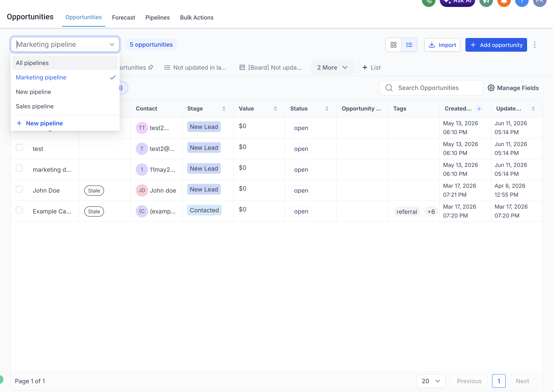This screenshot has height=392, width=553.
Task: Select the checkbox for John Doe row
Action: point(19,189)
